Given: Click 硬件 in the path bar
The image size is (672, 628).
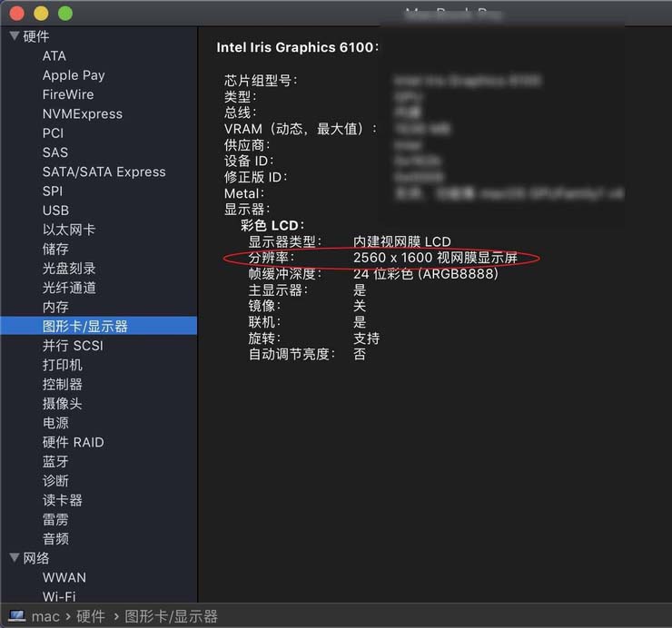Looking at the screenshot, I should tap(91, 616).
